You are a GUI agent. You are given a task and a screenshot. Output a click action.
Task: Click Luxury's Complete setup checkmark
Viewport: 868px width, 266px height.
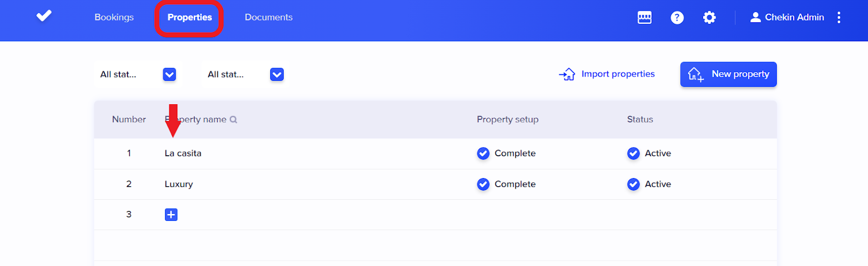(483, 185)
